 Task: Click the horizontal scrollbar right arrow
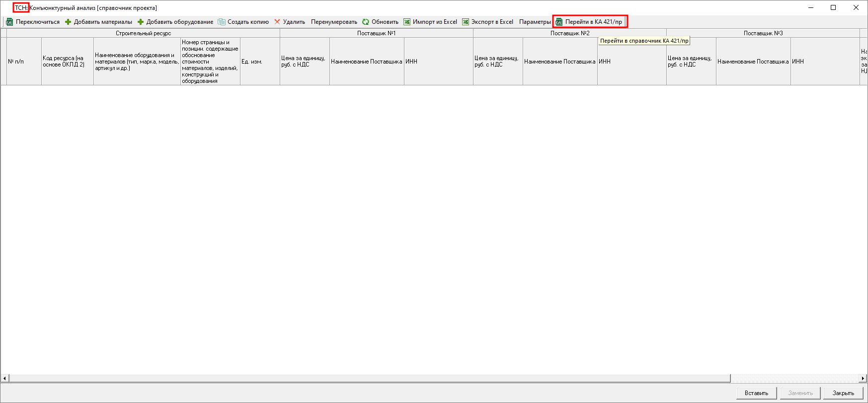pos(863,378)
